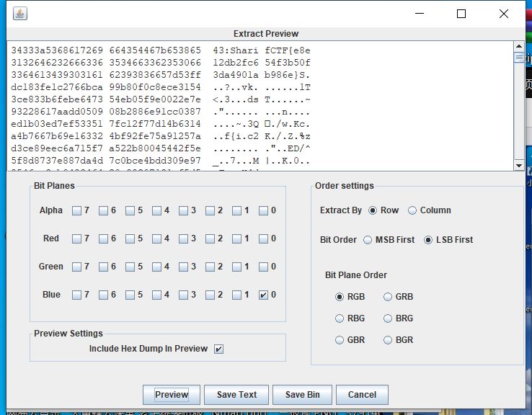The width and height of the screenshot is (532, 415).
Task: Toggle Green bit plane 4 checkbox
Action: [x=156, y=267]
